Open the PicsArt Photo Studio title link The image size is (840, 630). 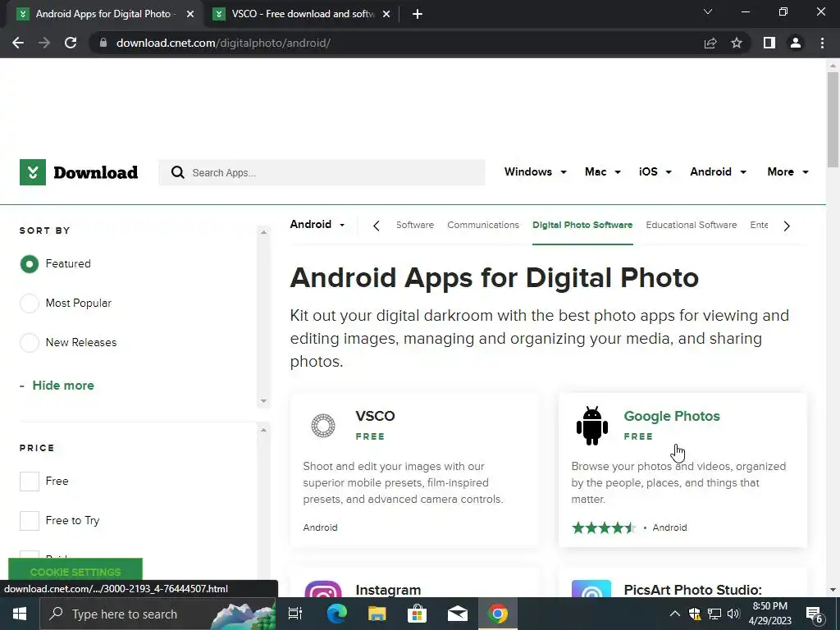(692, 590)
